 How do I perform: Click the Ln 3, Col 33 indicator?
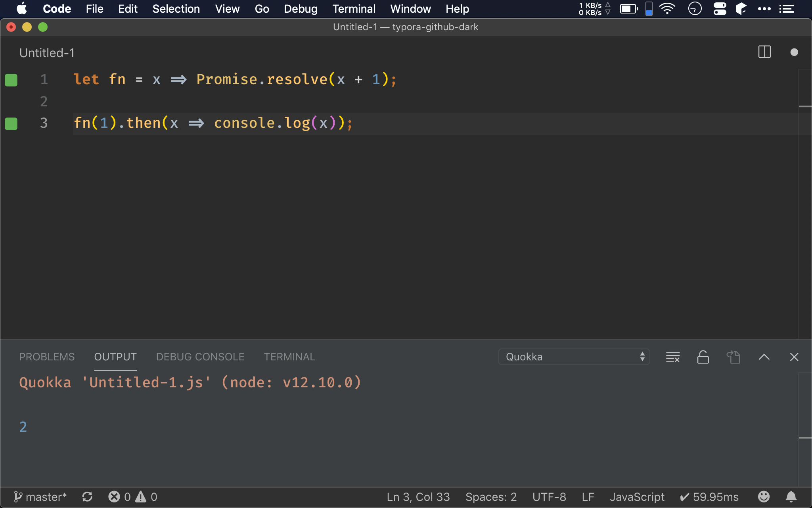(418, 497)
